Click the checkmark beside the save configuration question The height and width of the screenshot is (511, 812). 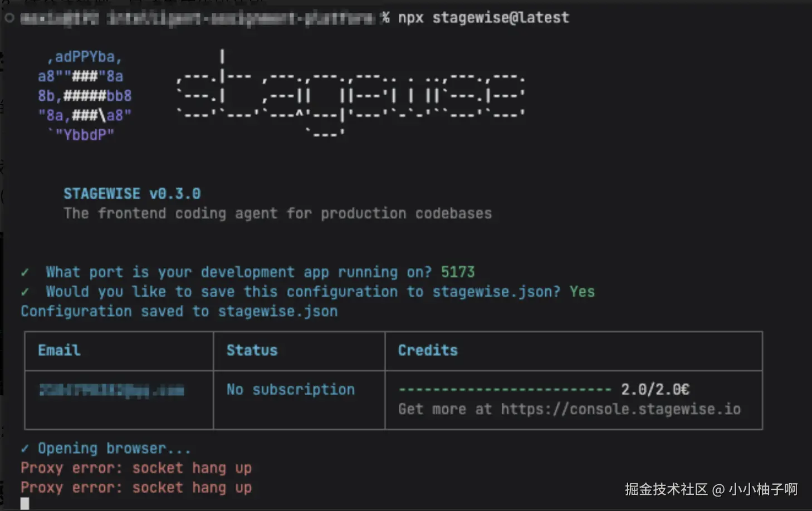(25, 292)
